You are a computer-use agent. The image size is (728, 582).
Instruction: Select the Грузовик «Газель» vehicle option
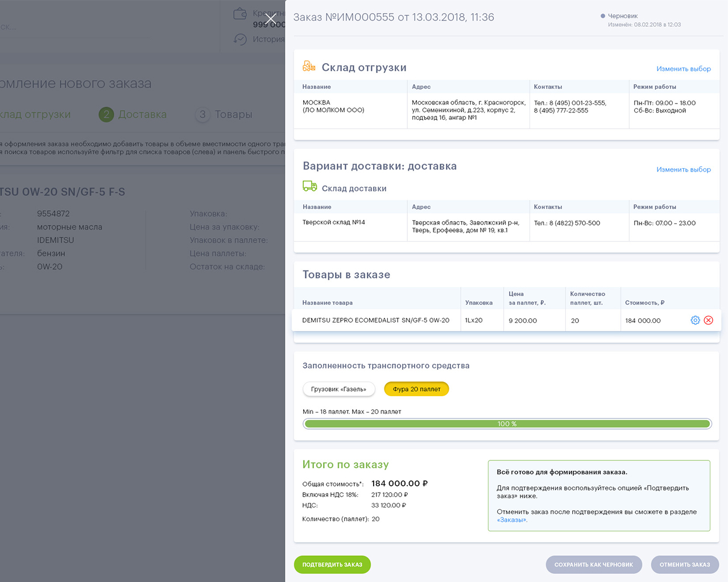(x=338, y=389)
